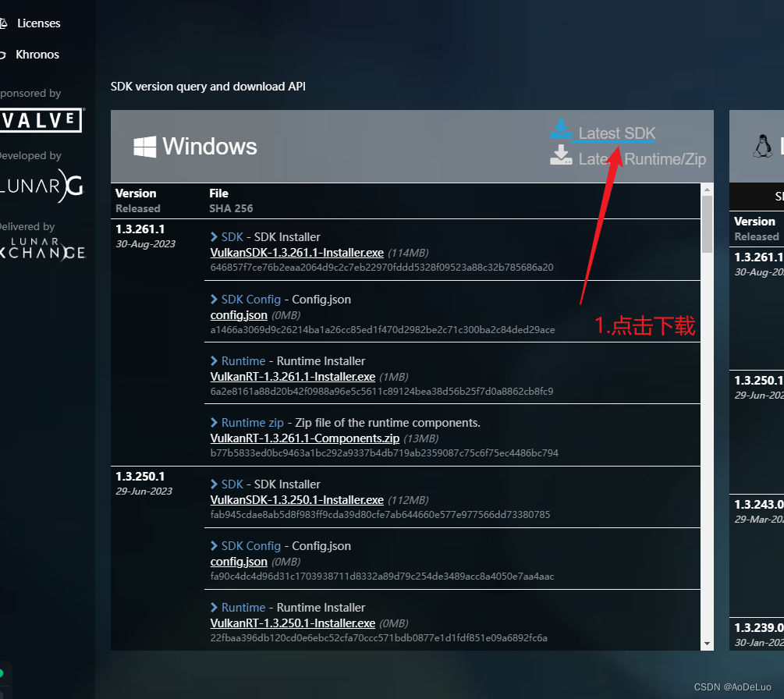Download config.json for version 1.3.261.1
The image size is (784, 699).
(x=239, y=315)
